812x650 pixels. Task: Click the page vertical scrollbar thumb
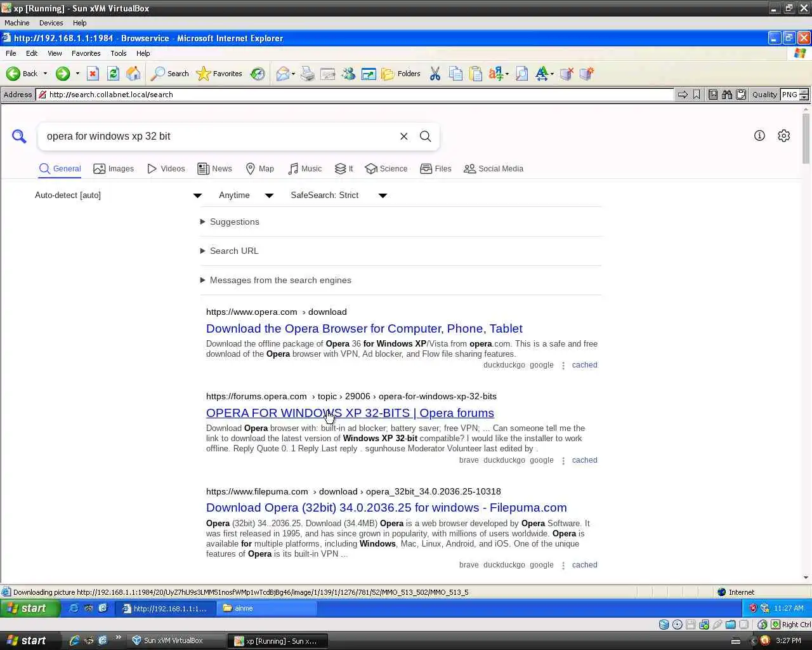806,138
